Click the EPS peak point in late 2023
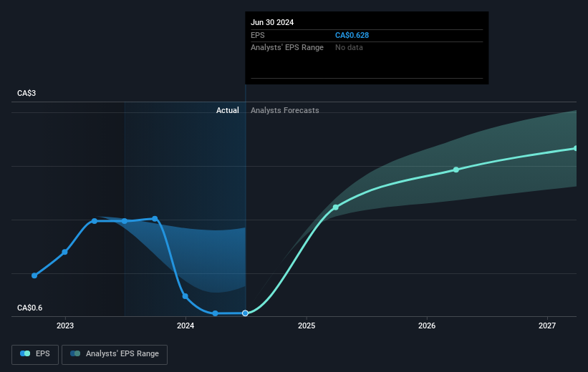This screenshot has height=372, width=588. point(155,218)
